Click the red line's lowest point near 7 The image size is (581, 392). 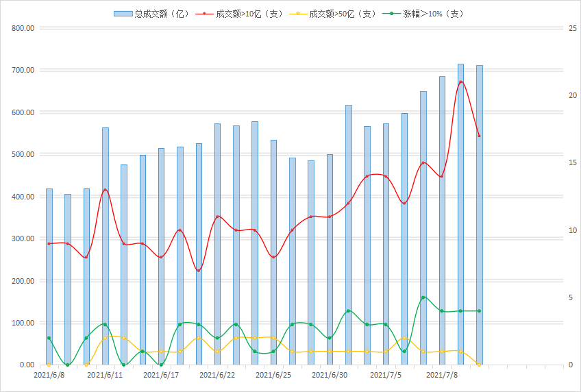199,271
